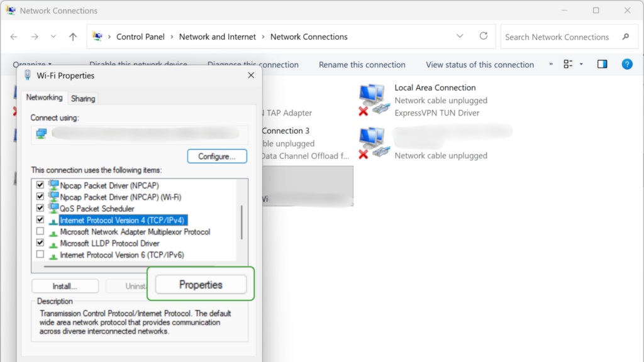Click the change view layout icon

point(568,64)
